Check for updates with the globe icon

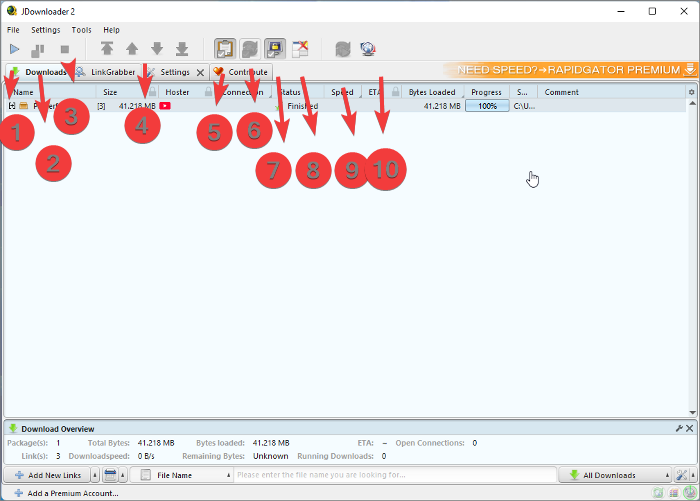368,49
